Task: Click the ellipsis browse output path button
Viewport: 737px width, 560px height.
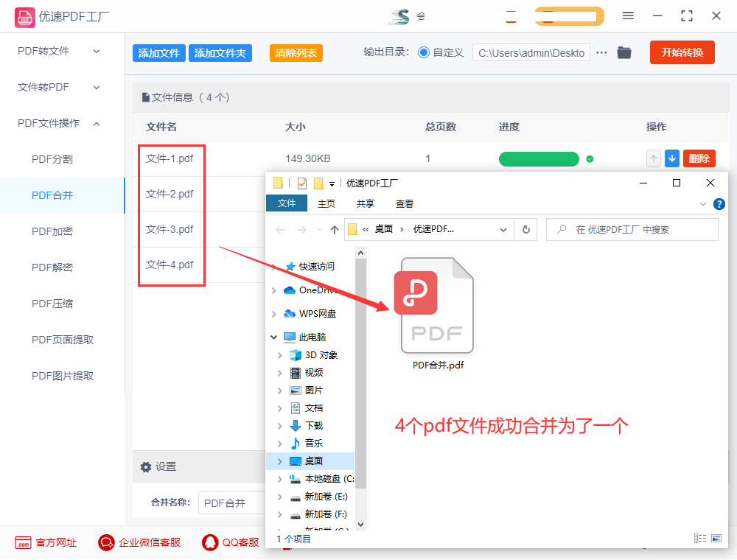Action: tap(601, 52)
